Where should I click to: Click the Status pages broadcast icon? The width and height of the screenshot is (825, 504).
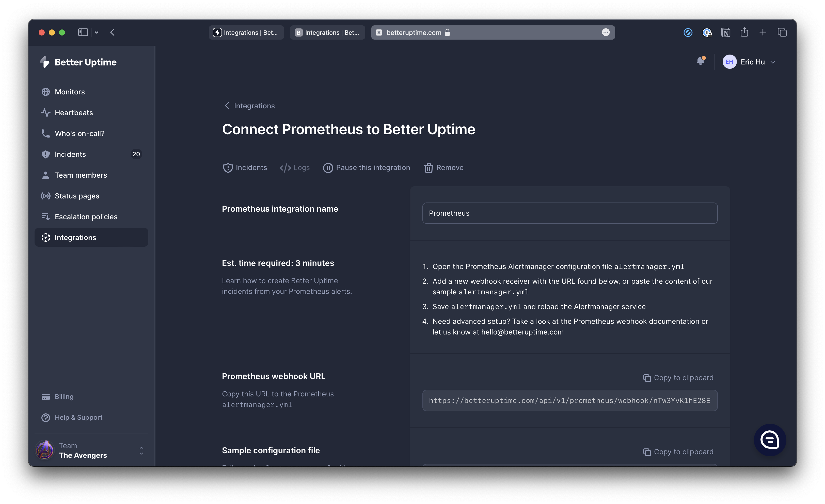pos(45,196)
